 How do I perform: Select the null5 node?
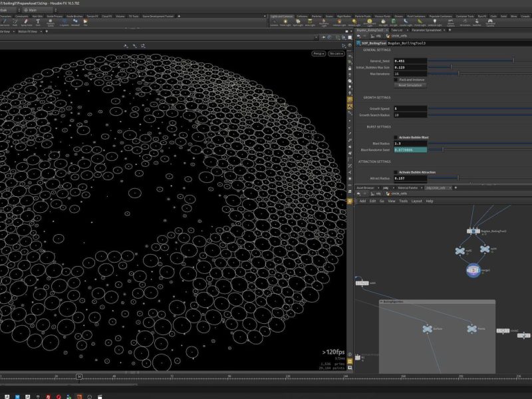pyautogui.click(x=460, y=251)
